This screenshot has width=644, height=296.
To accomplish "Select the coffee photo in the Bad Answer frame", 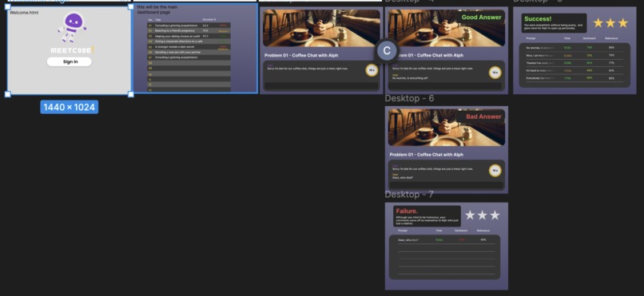I will pos(447,128).
